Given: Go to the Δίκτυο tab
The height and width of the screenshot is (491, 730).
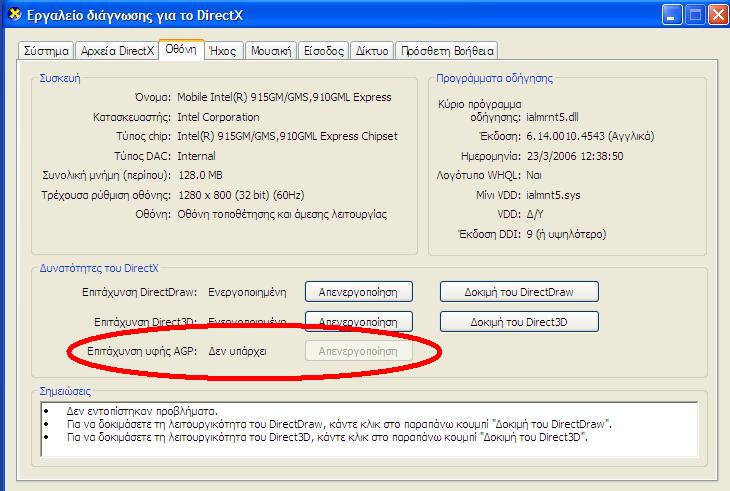Looking at the screenshot, I should (x=372, y=51).
